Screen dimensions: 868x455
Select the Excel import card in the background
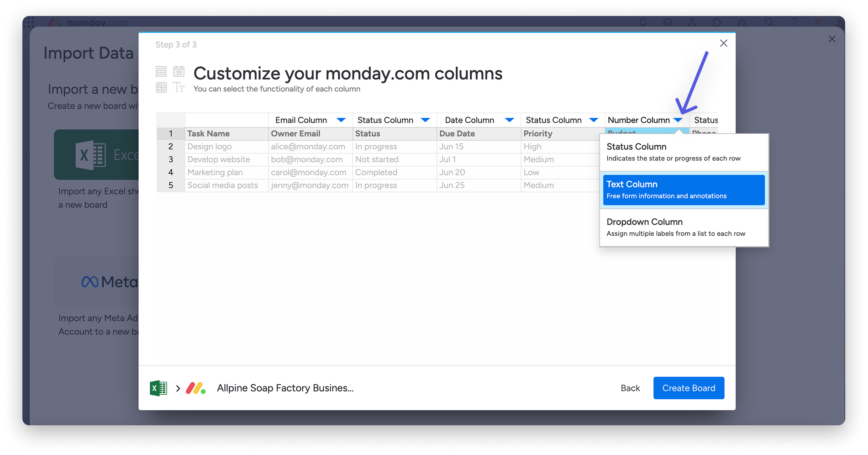point(96,154)
